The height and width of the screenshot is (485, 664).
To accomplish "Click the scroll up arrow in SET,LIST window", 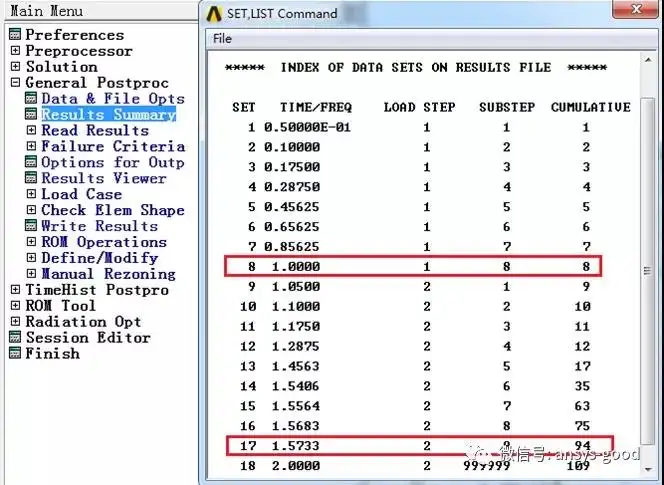I will pyautogui.click(x=648, y=60).
